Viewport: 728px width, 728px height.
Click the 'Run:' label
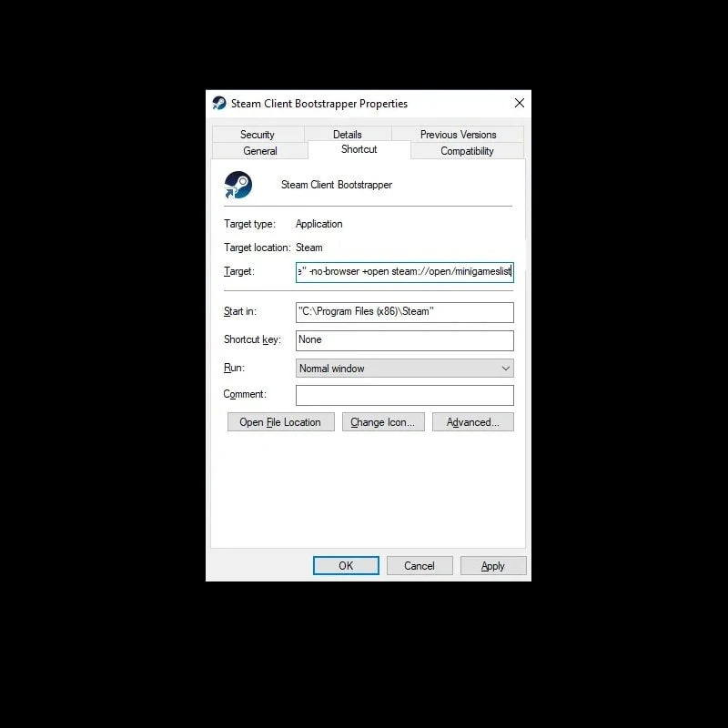click(234, 368)
